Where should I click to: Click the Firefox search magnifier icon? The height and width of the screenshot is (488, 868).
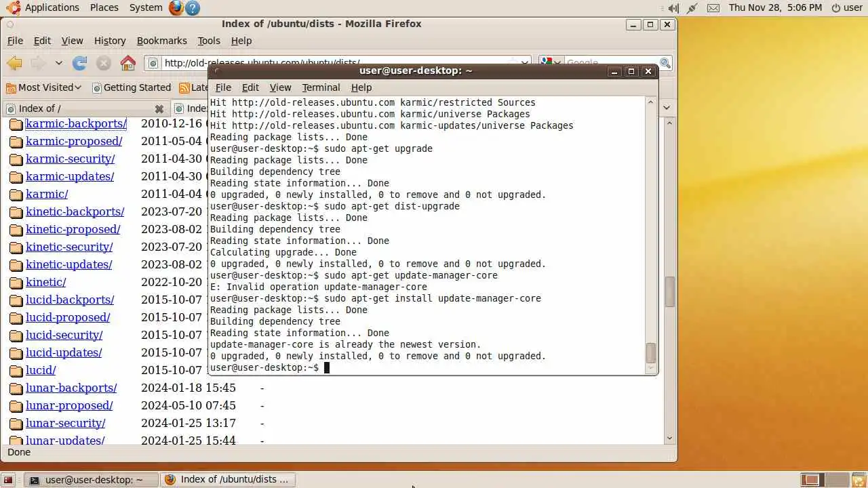[x=665, y=63]
